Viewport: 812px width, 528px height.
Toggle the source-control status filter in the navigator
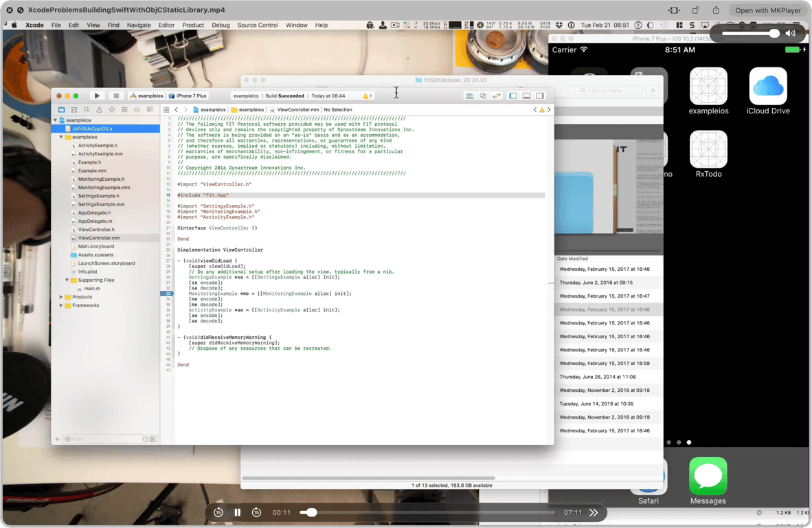[x=153, y=439]
